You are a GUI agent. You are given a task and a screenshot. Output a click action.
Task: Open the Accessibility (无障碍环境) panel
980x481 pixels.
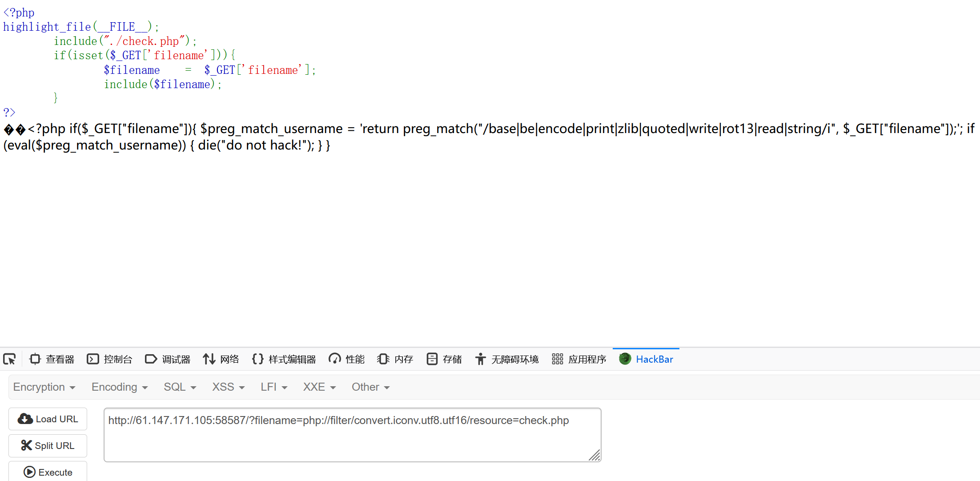click(x=506, y=359)
